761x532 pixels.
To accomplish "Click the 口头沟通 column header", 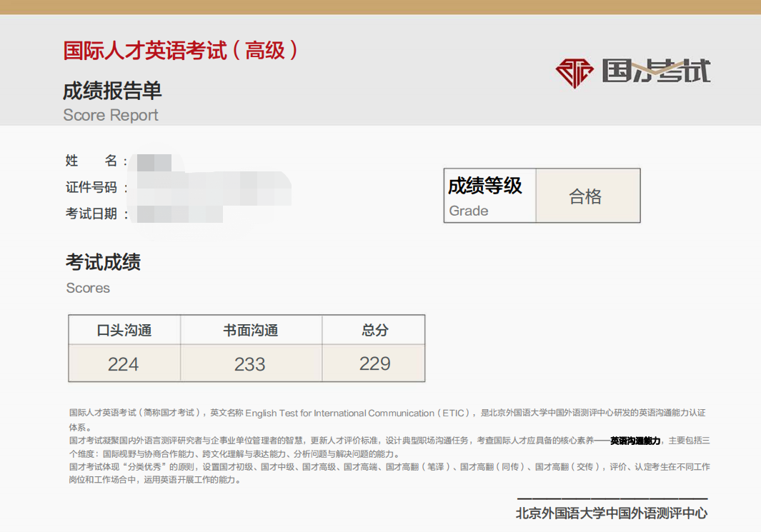I will 124,331.
